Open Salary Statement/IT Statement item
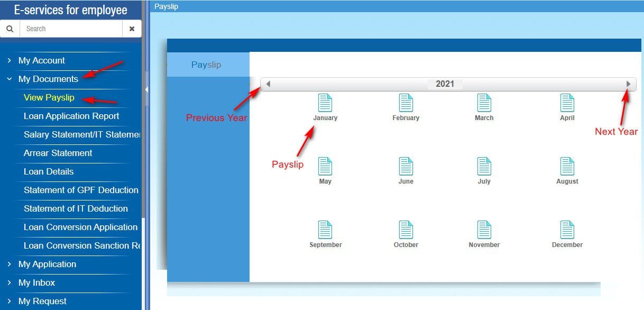 (82, 135)
